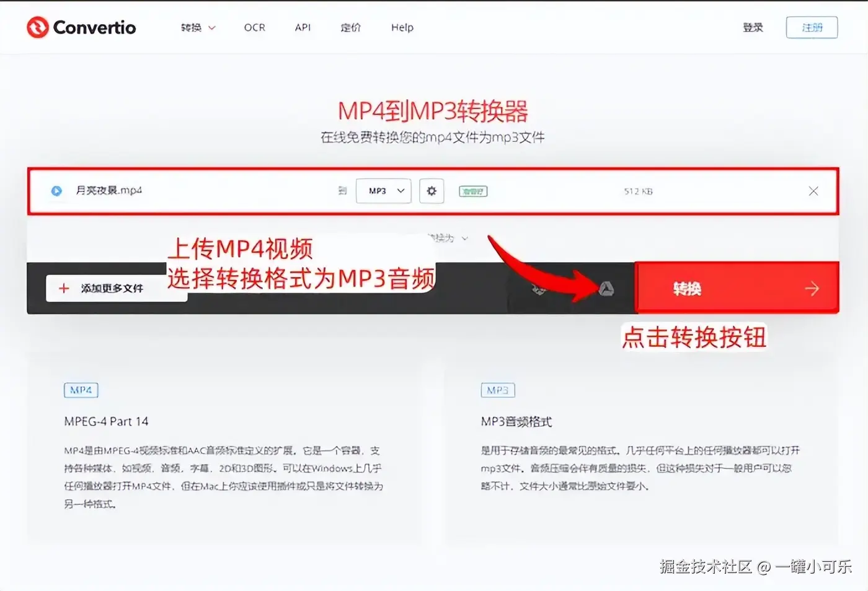Add file from Google Drive icon
This screenshot has height=591, width=868.
(606, 288)
